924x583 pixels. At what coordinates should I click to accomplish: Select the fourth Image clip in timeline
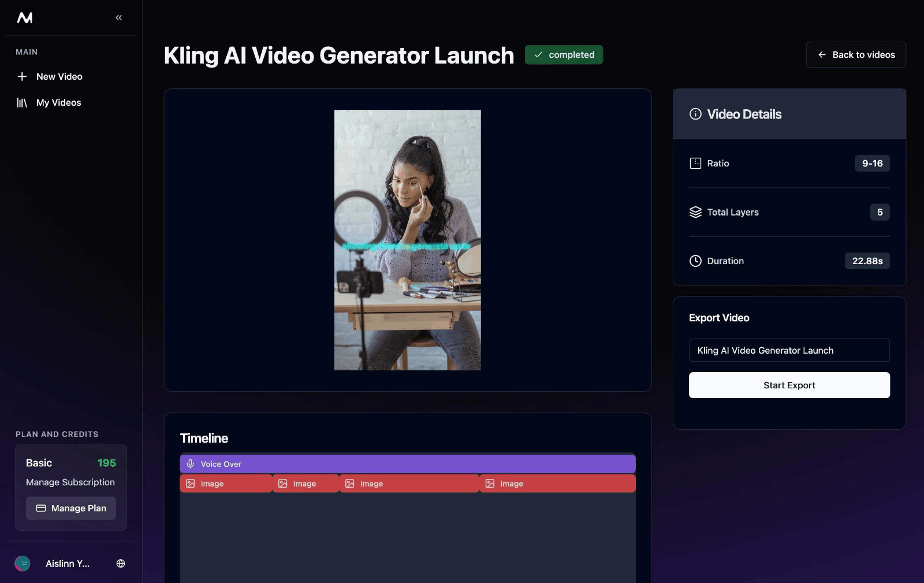(558, 484)
